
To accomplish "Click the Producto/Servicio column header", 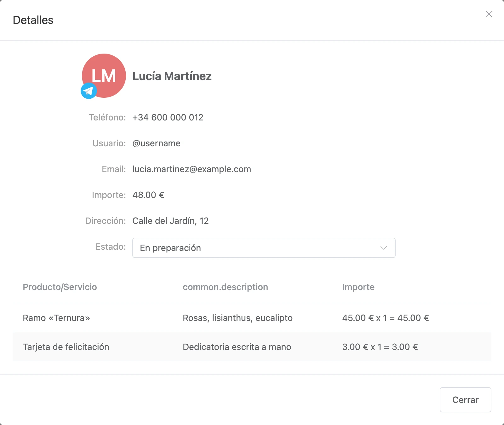I will coord(60,287).
